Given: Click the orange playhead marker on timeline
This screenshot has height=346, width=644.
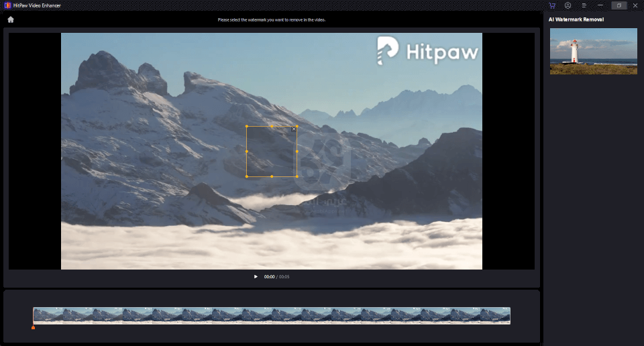Looking at the screenshot, I should (34, 327).
